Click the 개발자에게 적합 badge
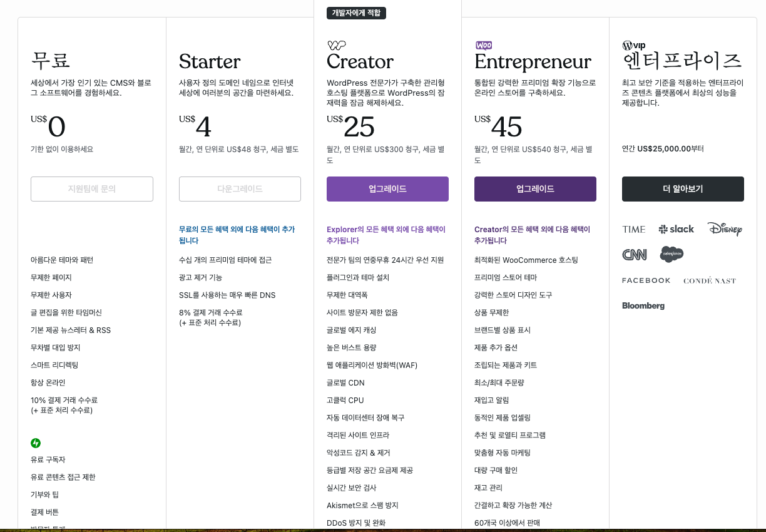 click(356, 13)
